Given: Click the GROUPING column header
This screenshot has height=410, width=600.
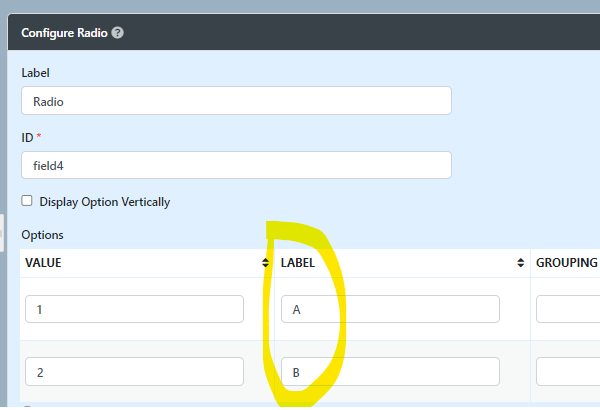Looking at the screenshot, I should tap(567, 263).
